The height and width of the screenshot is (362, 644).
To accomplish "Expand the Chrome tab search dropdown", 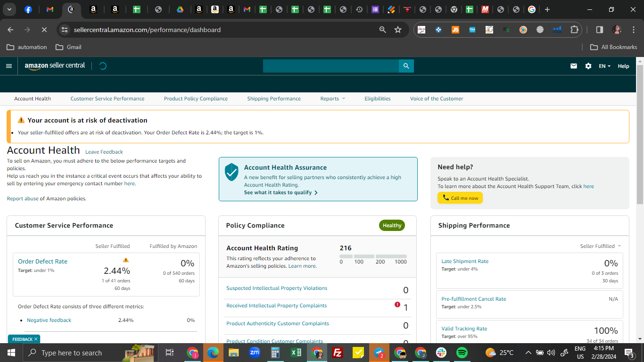I will tap(9, 9).
